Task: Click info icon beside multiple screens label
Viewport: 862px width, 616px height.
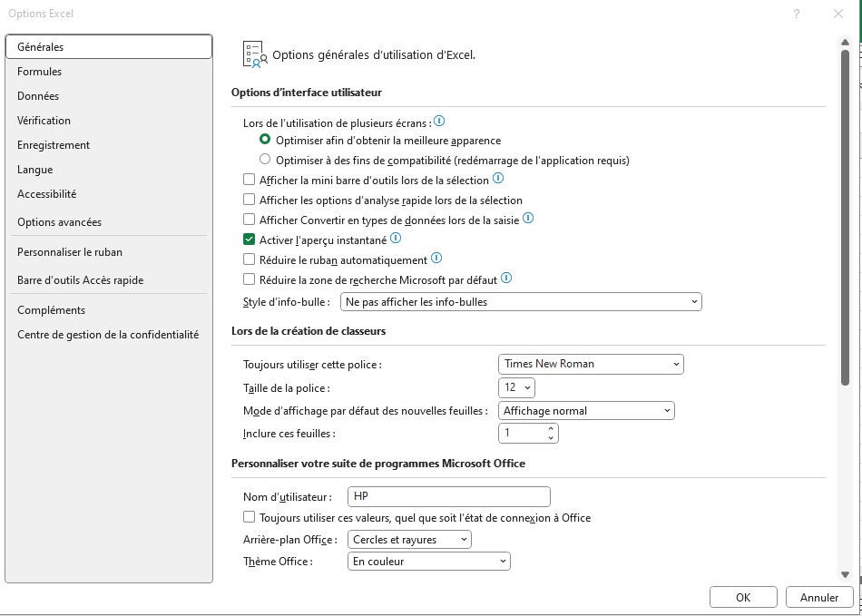Action: 438,122
